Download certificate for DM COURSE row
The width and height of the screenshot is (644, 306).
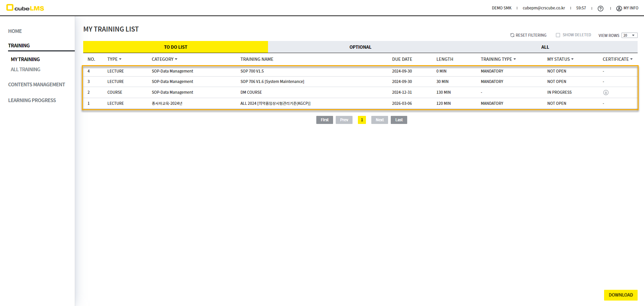click(x=606, y=93)
